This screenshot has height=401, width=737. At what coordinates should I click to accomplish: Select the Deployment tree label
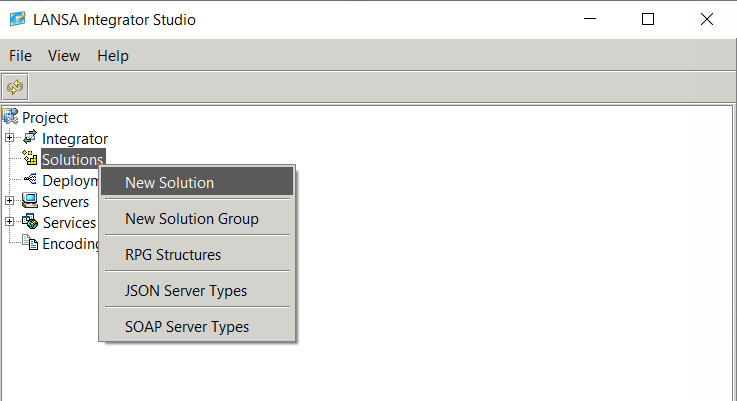71,181
